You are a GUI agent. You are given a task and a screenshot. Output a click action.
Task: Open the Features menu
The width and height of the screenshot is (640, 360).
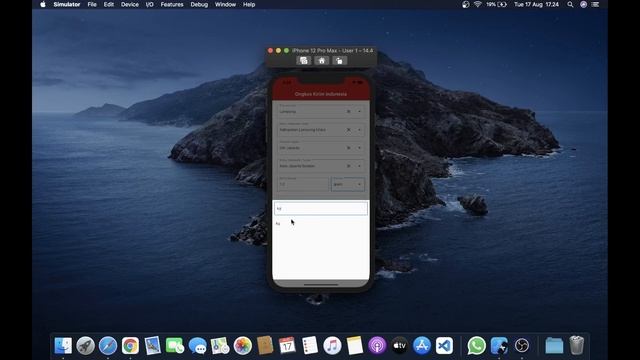click(172, 4)
